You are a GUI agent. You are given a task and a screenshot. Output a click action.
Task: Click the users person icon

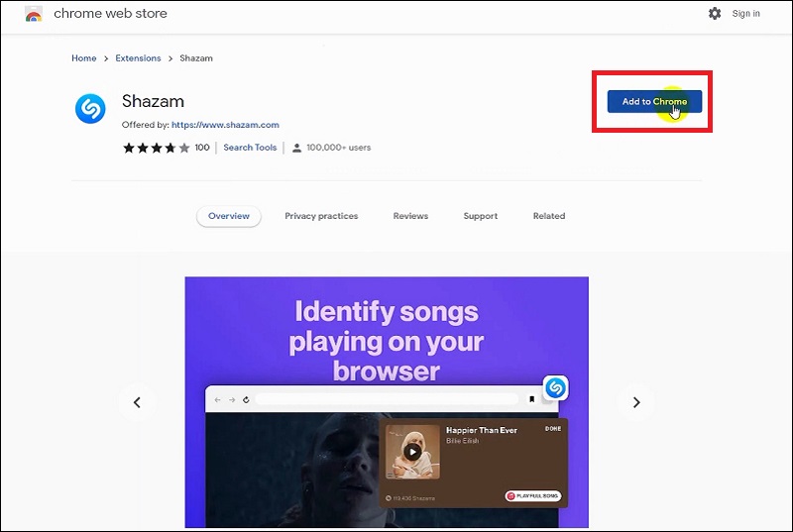(x=296, y=148)
